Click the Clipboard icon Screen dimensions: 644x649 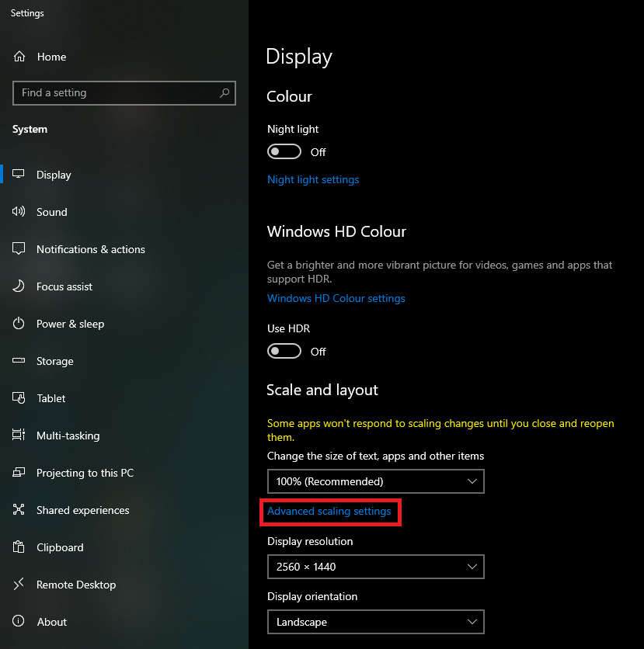(18, 547)
